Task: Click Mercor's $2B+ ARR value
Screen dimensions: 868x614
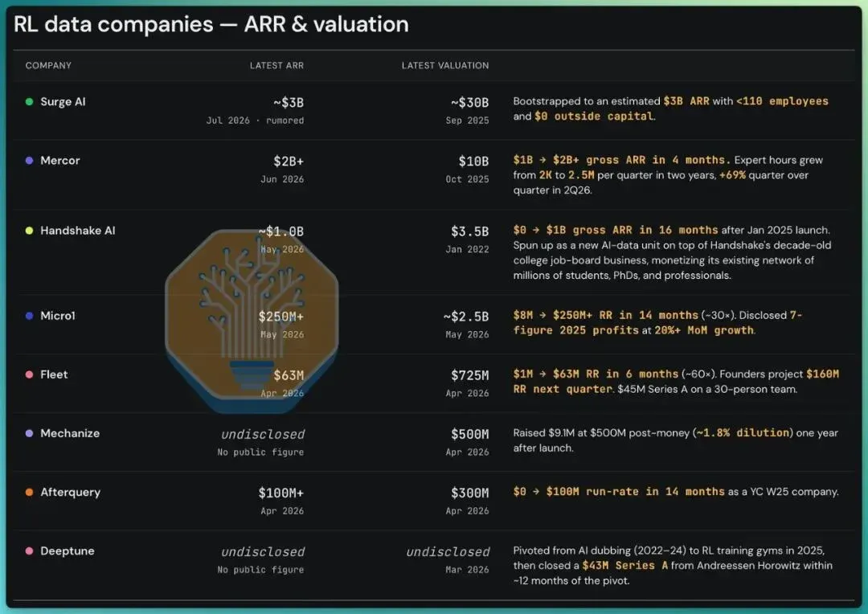Action: tap(289, 161)
